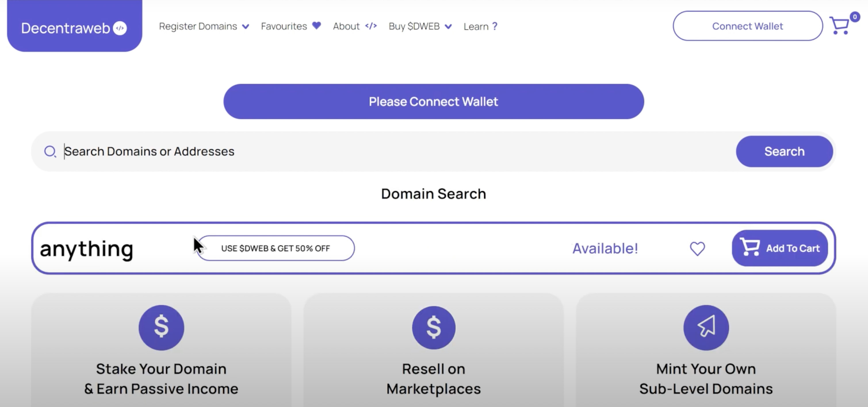Image resolution: width=868 pixels, height=407 pixels.
Task: Open the About menu item
Action: tap(346, 26)
